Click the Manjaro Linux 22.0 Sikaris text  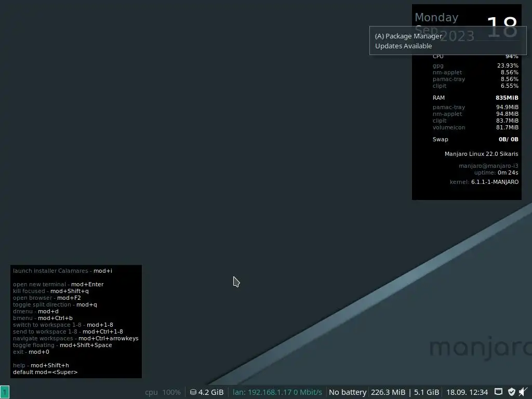[482, 154]
